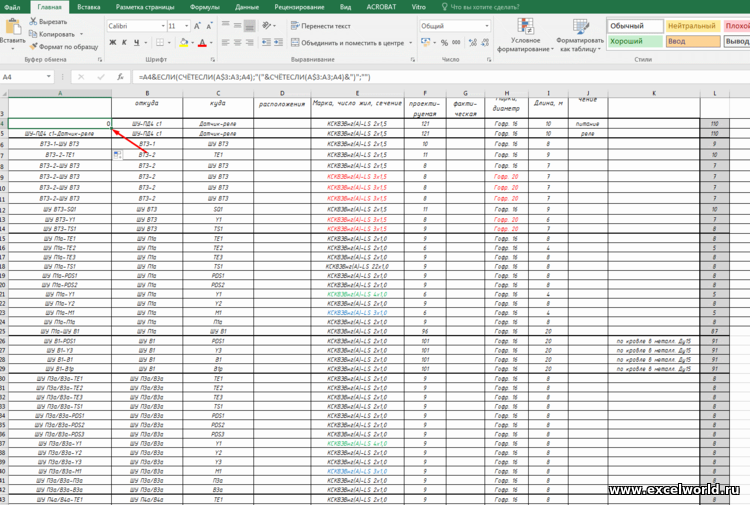The height and width of the screenshot is (505, 750).
Task: Open the Общий number format dropdown
Action: (487, 26)
